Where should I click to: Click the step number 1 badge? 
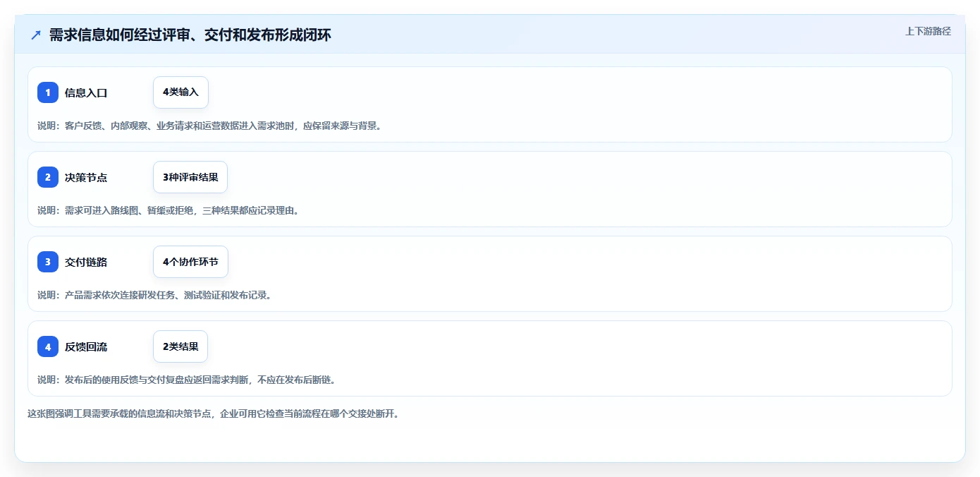pyautogui.click(x=48, y=92)
